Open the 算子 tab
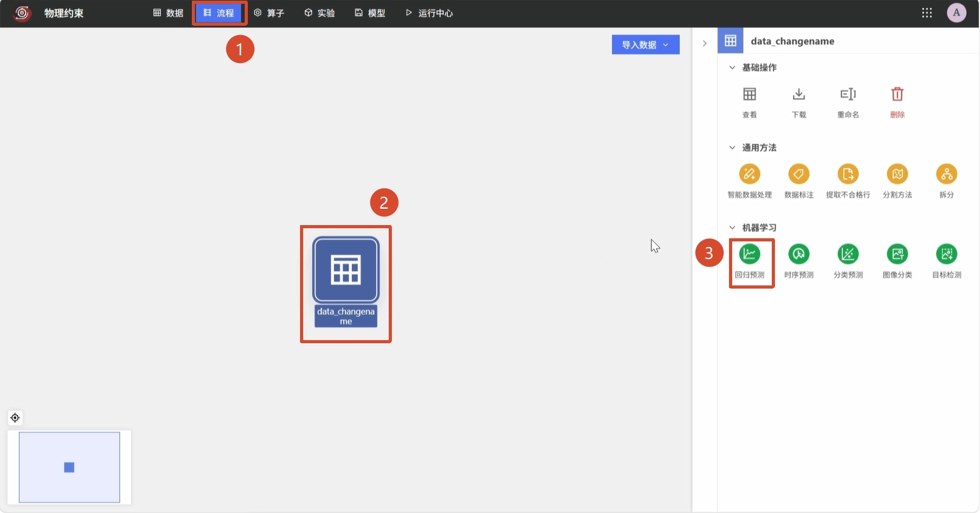This screenshot has height=513, width=980. 269,13
